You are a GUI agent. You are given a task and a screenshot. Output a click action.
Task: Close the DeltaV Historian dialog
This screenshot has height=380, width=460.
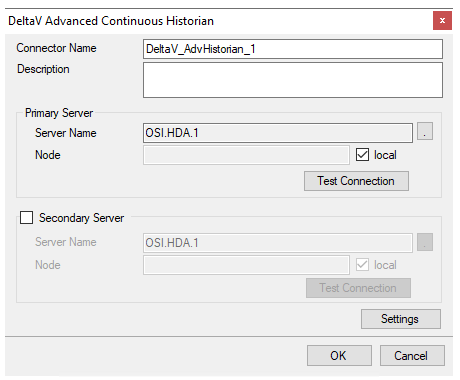(x=442, y=21)
